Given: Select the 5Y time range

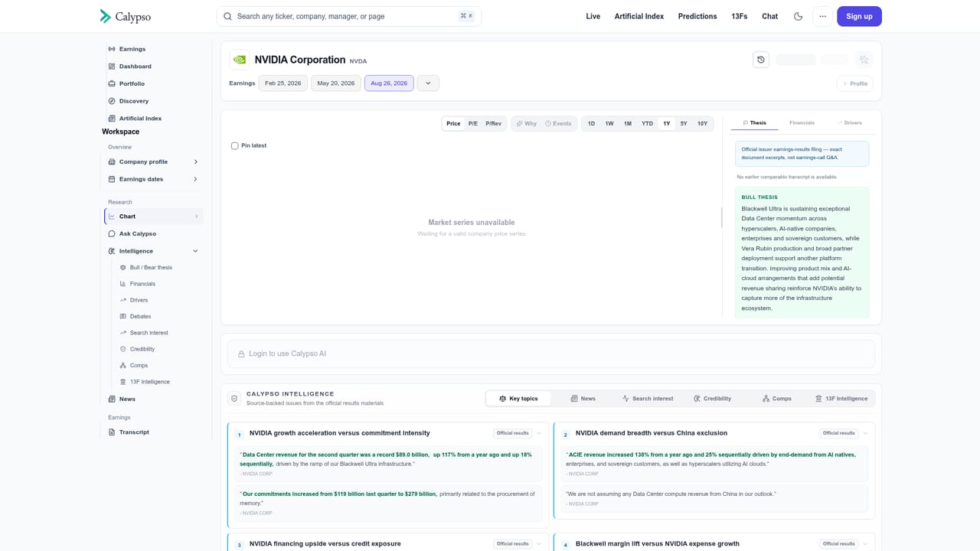Looking at the screenshot, I should [x=684, y=123].
